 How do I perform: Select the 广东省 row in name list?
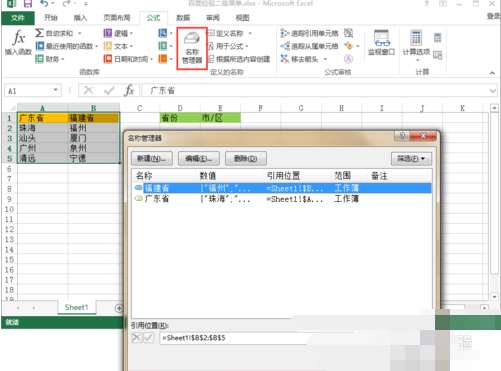[x=283, y=199]
